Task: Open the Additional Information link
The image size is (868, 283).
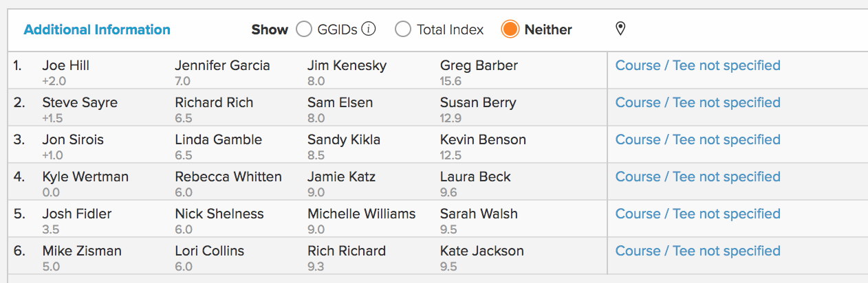Action: click(x=97, y=30)
